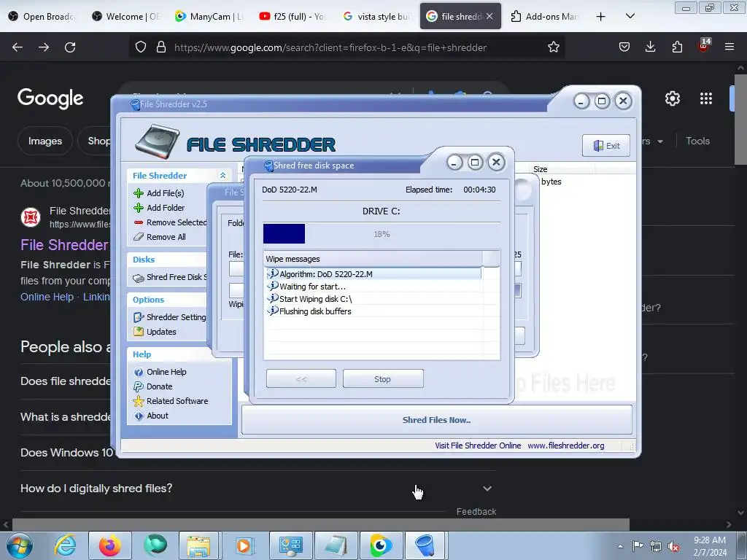The image size is (747, 560).
Task: Open Online Help link in search result
Action: pyautogui.click(x=47, y=297)
